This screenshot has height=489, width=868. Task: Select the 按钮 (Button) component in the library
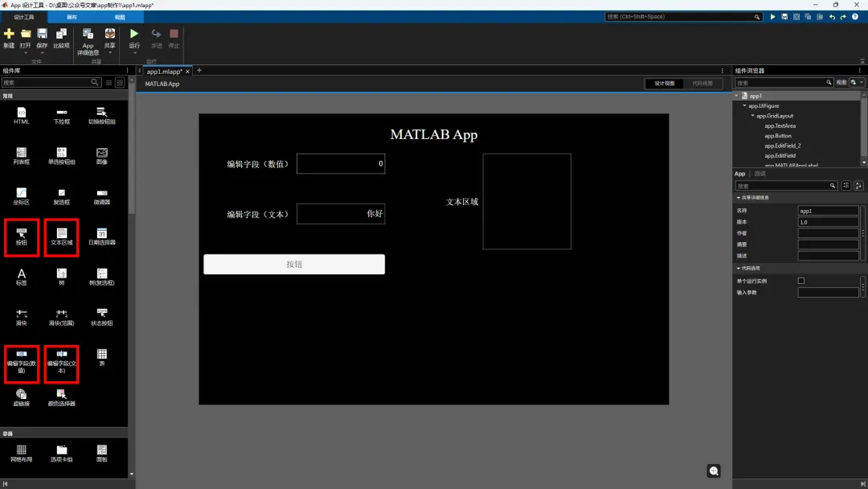coord(21,237)
